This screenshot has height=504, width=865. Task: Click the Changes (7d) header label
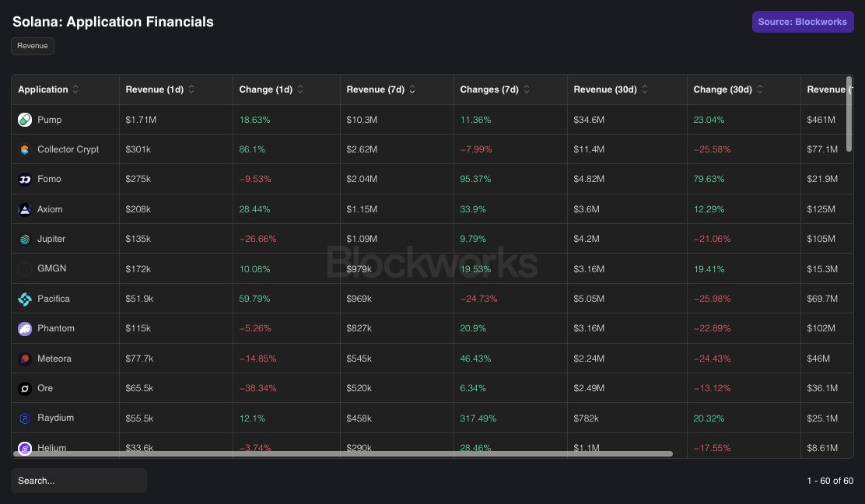coord(489,89)
